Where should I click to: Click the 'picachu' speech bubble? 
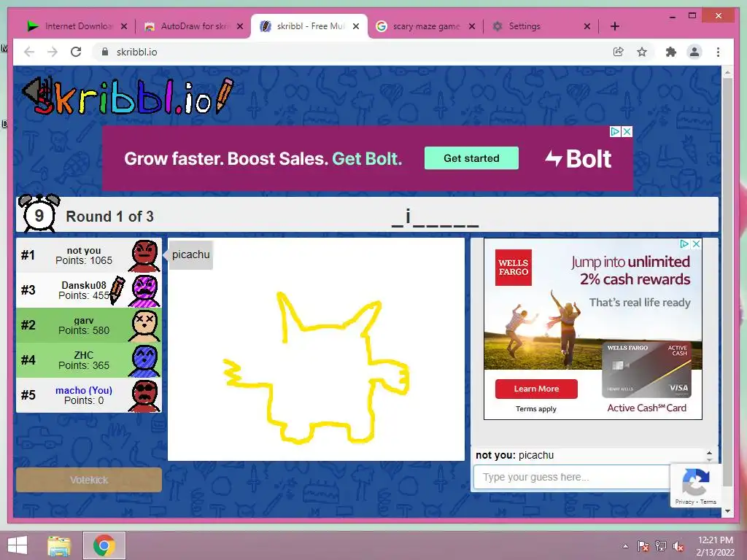(x=190, y=254)
